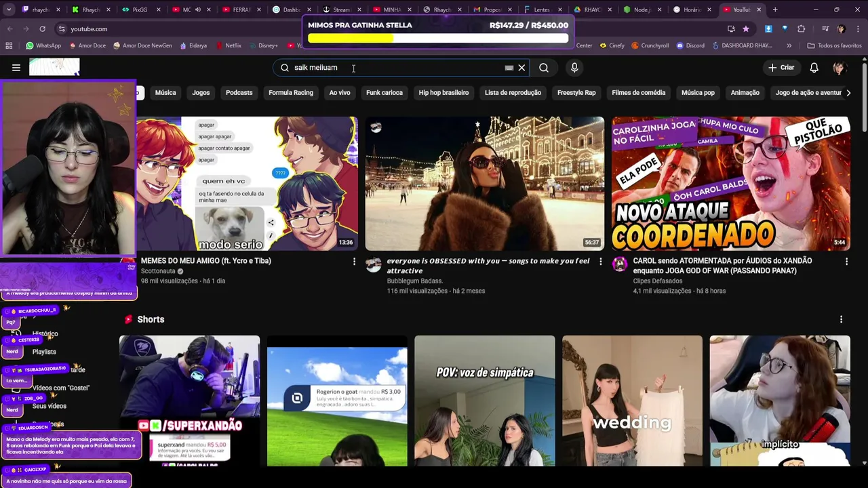The height and width of the screenshot is (488, 868).
Task: Open the POV voz de simpática short
Action: tap(485, 401)
